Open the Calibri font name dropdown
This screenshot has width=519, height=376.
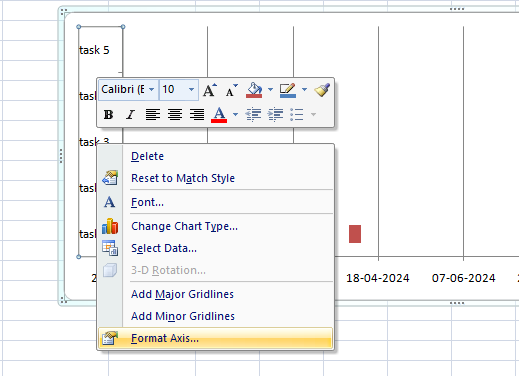pyautogui.click(x=152, y=89)
